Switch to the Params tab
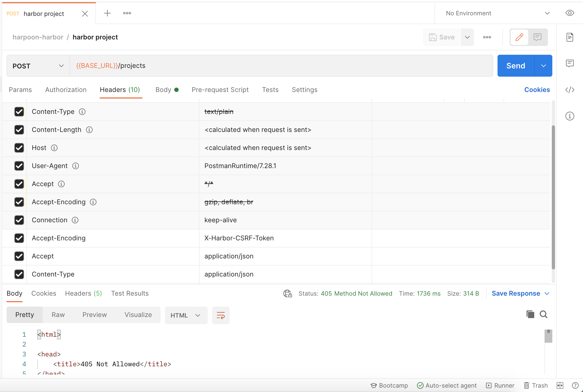This screenshot has width=583, height=392. 20,90
